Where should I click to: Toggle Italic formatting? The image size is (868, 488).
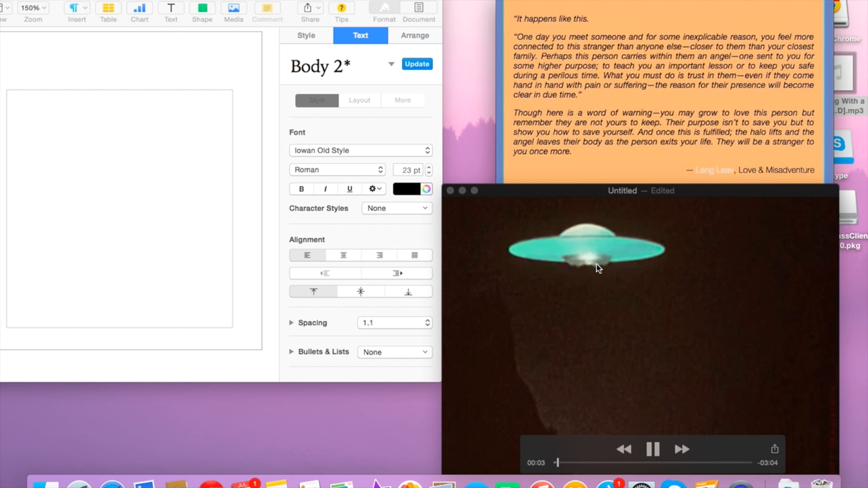click(x=325, y=189)
